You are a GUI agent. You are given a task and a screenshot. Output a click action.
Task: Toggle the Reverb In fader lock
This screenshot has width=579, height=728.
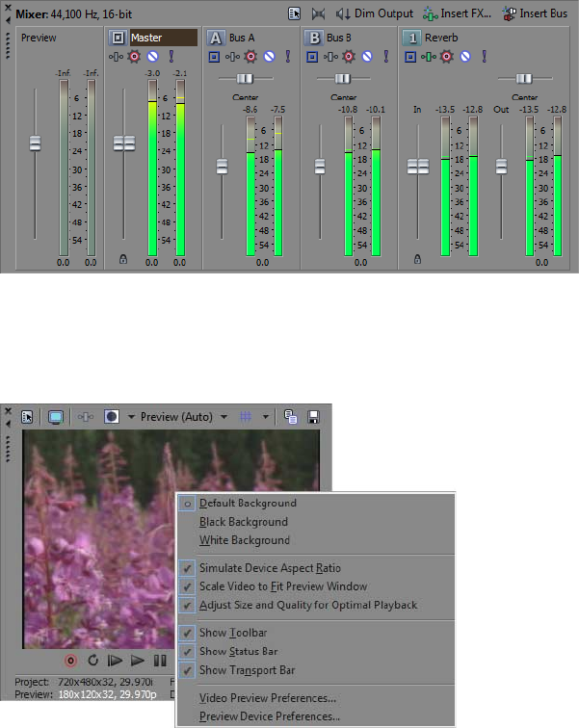tap(417, 259)
